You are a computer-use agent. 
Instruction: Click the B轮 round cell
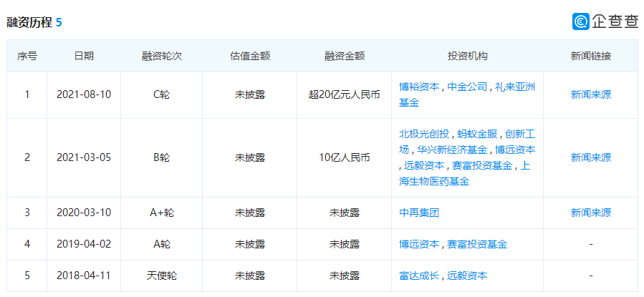pos(161,157)
